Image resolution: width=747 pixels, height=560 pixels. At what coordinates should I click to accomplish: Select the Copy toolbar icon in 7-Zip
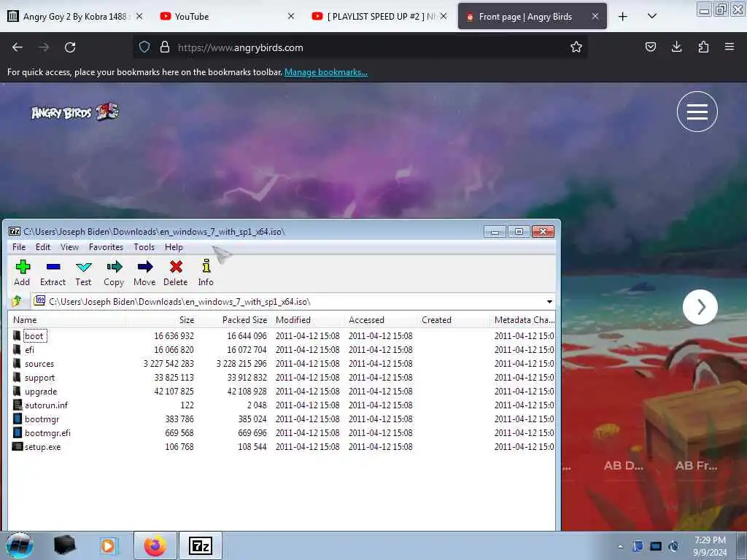114,273
